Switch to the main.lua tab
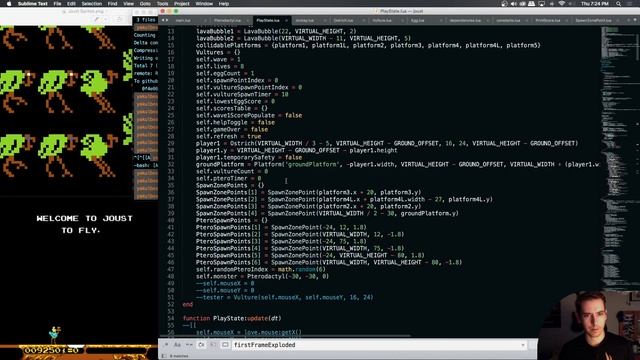This screenshot has width=640, height=360. (183, 20)
